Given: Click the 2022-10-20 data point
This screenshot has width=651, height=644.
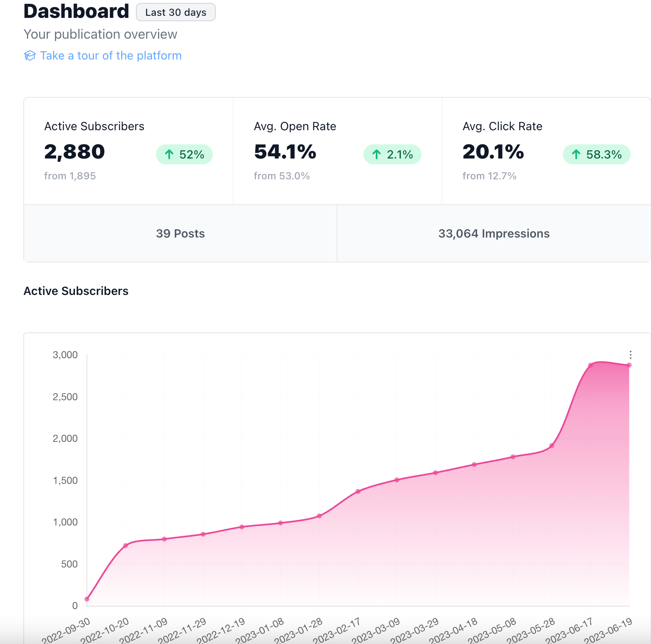Looking at the screenshot, I should pyautogui.click(x=126, y=545).
